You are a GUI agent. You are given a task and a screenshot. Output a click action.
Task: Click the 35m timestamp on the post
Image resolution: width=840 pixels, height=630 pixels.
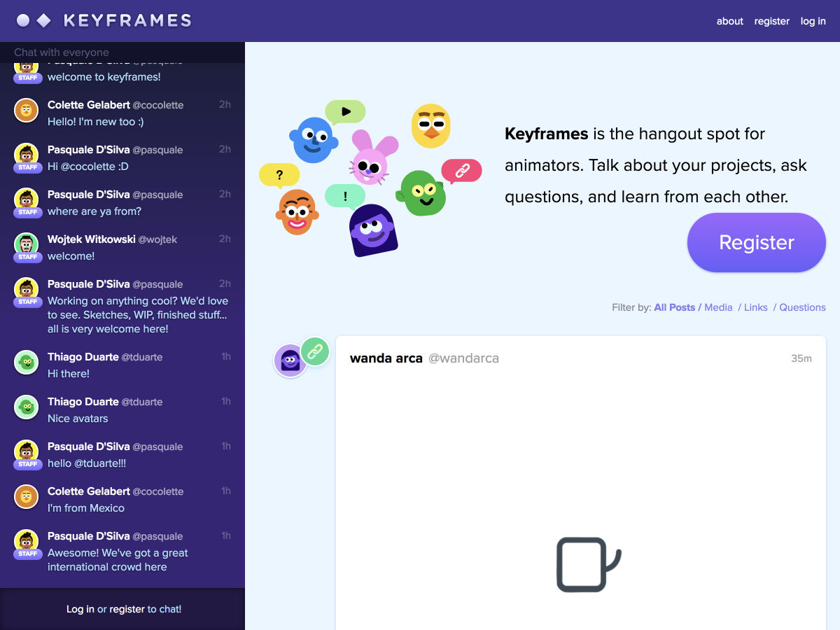[801, 358]
